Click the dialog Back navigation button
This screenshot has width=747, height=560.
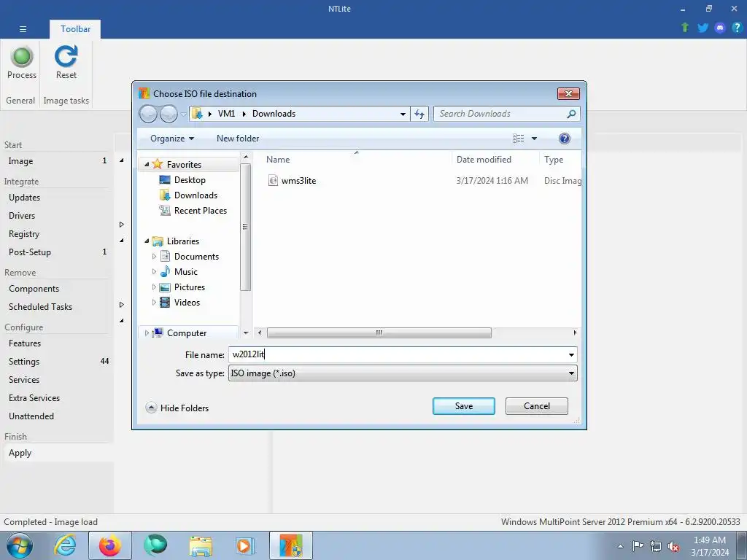[x=148, y=114]
